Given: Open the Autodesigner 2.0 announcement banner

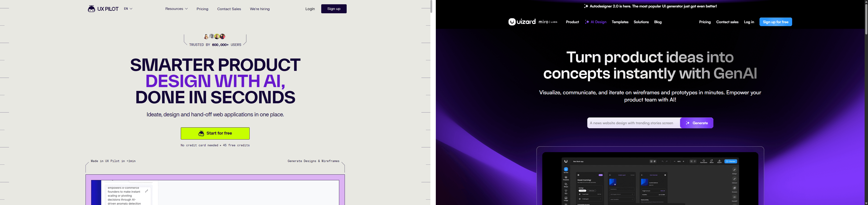Looking at the screenshot, I should [650, 6].
